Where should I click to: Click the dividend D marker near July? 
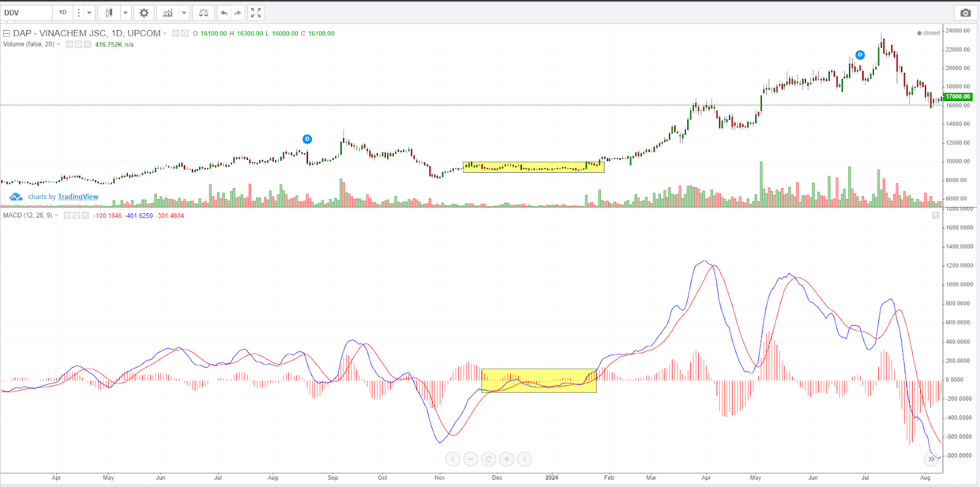pyautogui.click(x=860, y=55)
